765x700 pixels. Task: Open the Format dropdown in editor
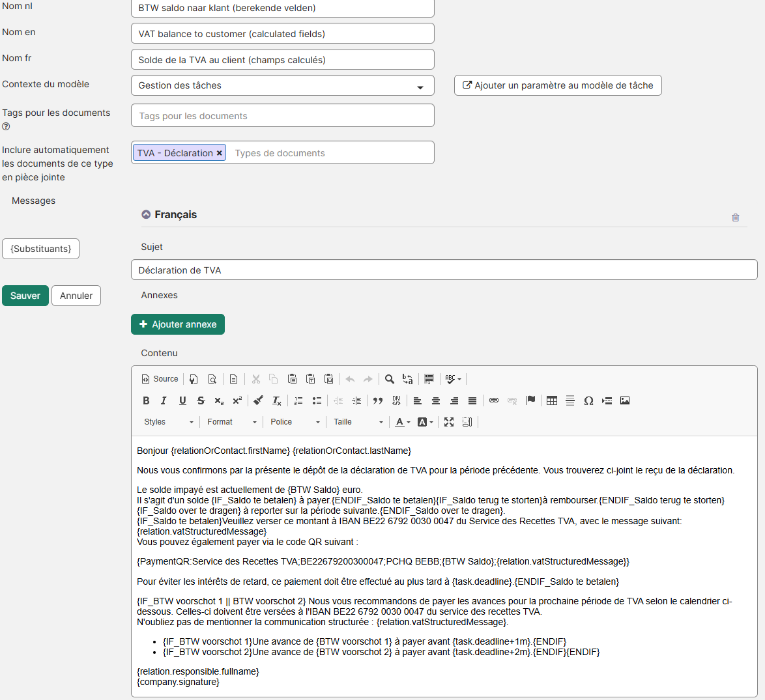point(231,422)
